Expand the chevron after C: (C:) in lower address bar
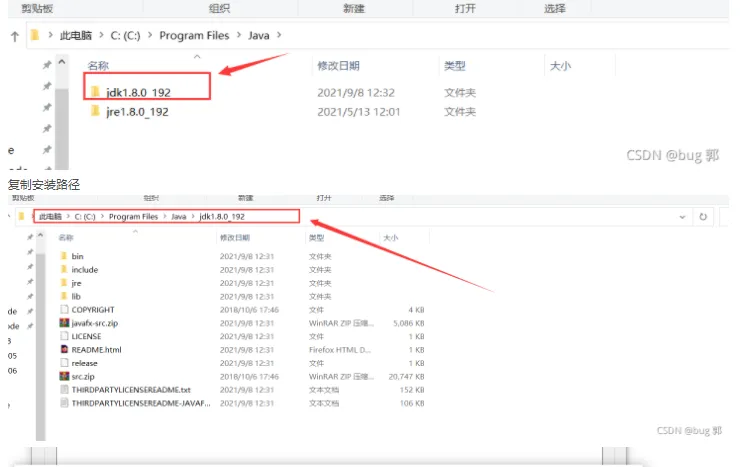The height and width of the screenshot is (467, 740). pyautogui.click(x=102, y=217)
